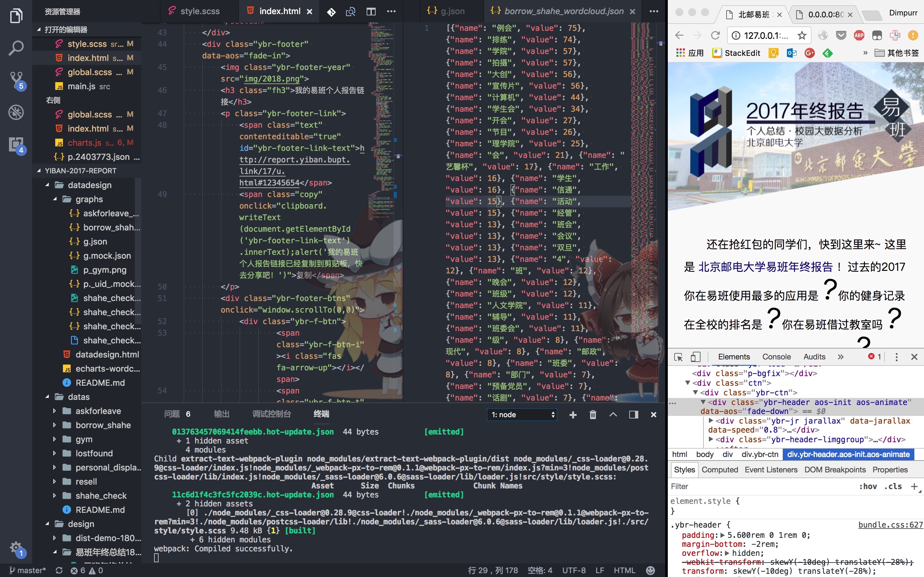
Task: Open the Console tab in DevTools
Action: pos(776,357)
